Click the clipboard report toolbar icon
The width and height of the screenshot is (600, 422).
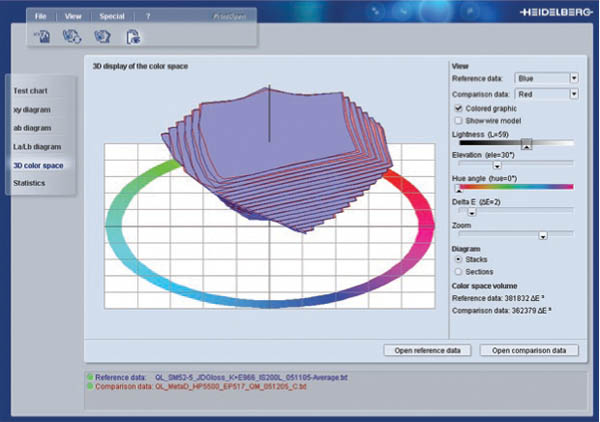point(132,37)
